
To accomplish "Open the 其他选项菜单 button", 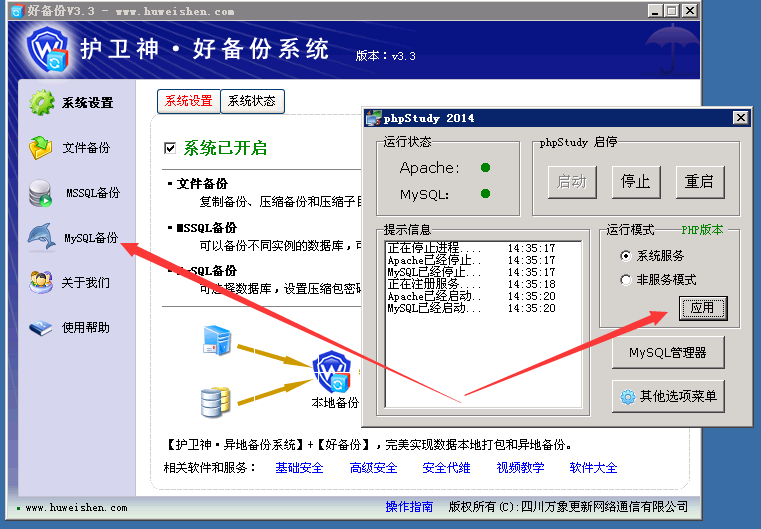I will point(668,397).
